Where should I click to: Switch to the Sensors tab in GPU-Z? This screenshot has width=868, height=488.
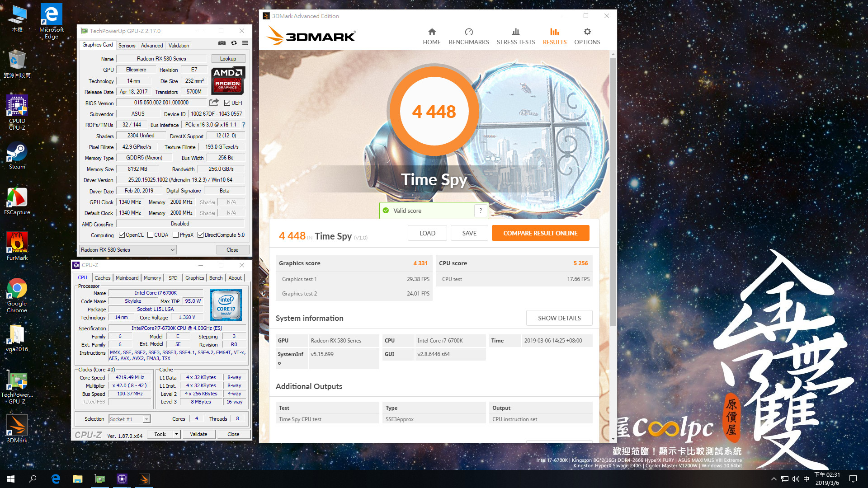[127, 46]
